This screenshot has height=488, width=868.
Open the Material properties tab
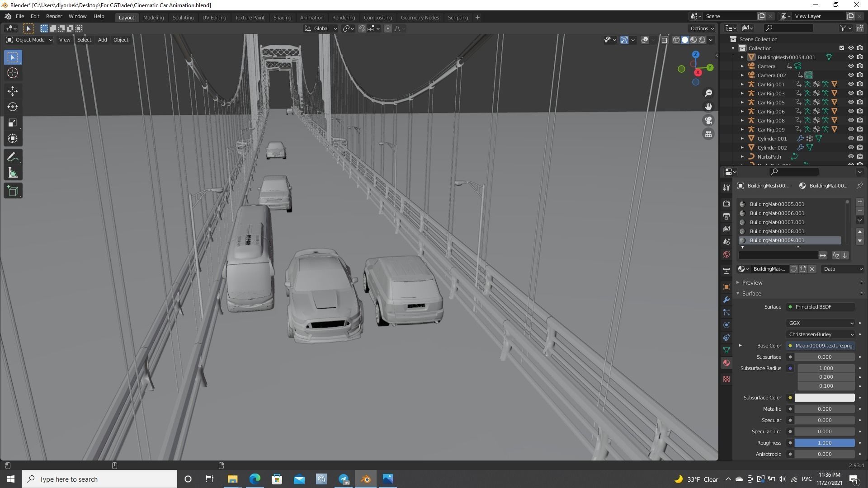click(x=726, y=363)
